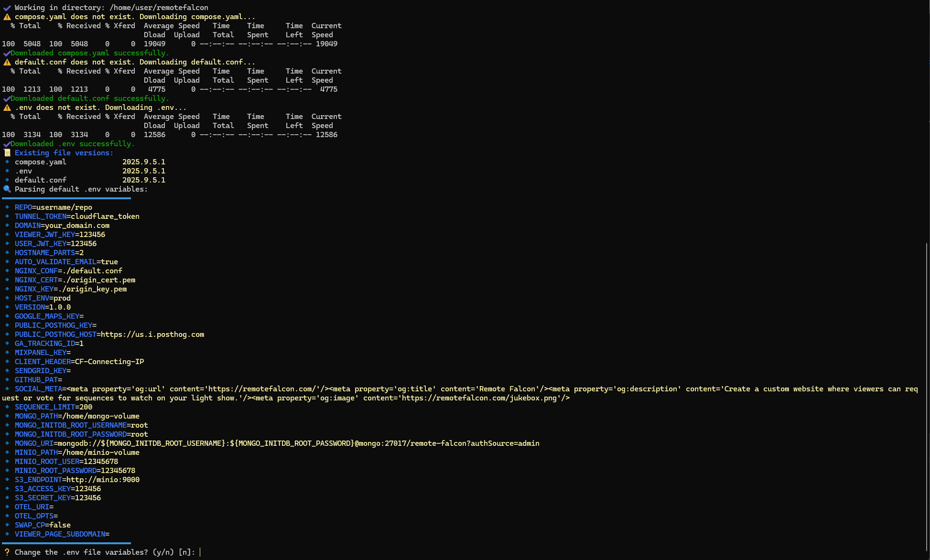
Task: Click the SOCIAL_META variable name
Action: point(38,389)
